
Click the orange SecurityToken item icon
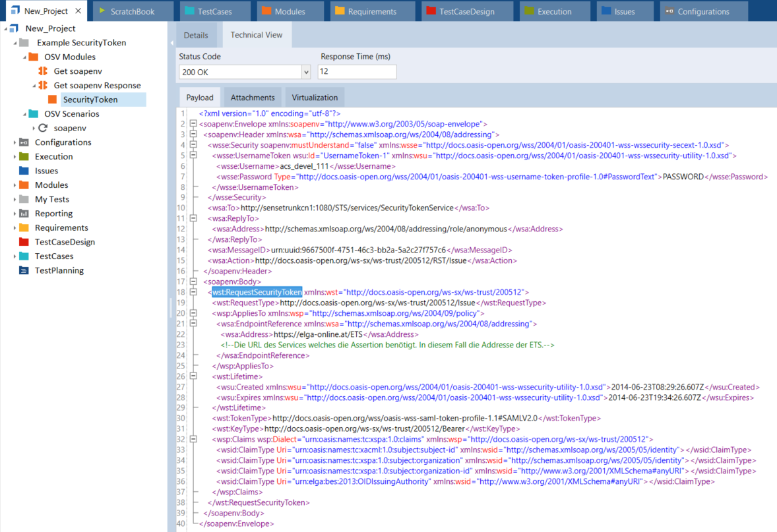coord(53,100)
